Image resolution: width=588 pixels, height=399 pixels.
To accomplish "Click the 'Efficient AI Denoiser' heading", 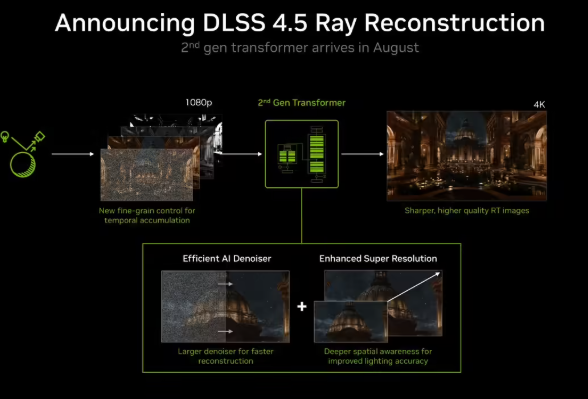I will (x=227, y=258).
